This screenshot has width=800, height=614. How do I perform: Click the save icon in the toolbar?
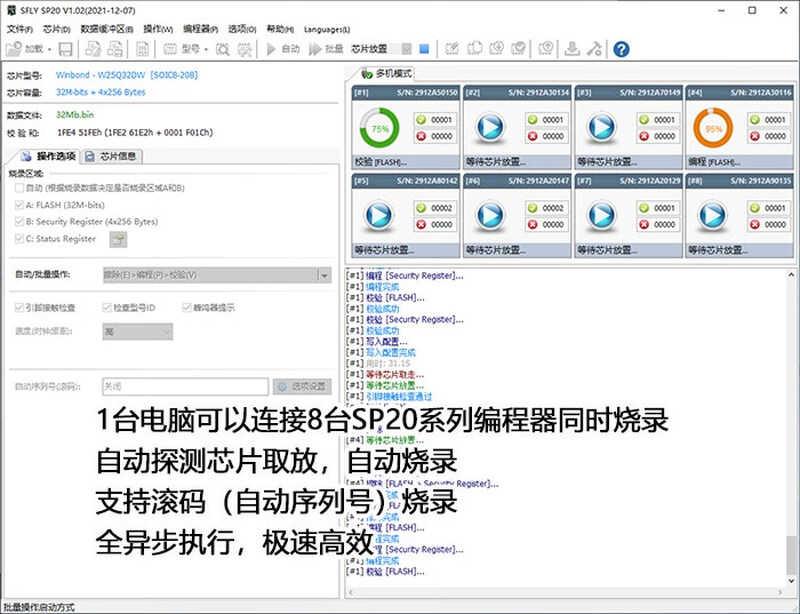[x=66, y=49]
